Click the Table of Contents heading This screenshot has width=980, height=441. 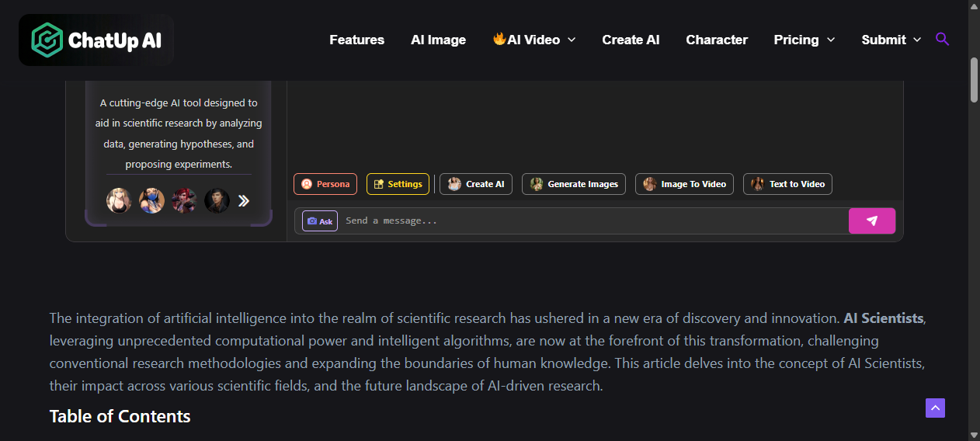120,416
